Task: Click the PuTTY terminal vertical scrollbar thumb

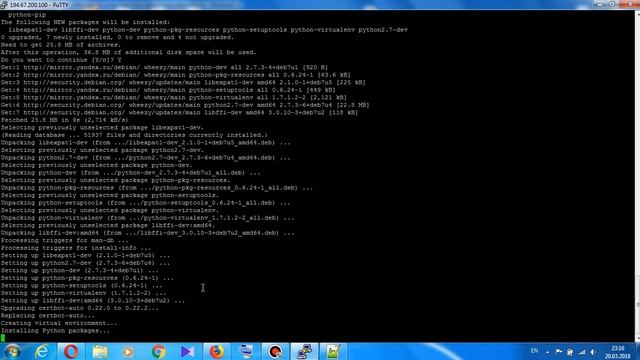Action: pos(637,305)
